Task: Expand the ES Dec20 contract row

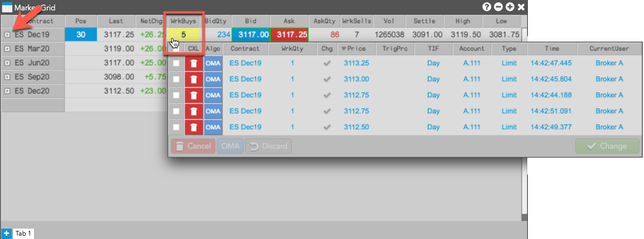Action: (7, 90)
